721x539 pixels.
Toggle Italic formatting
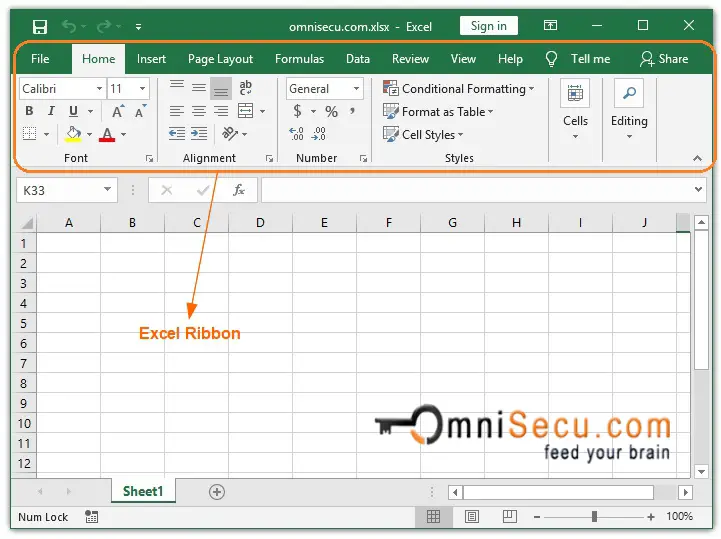[51, 111]
